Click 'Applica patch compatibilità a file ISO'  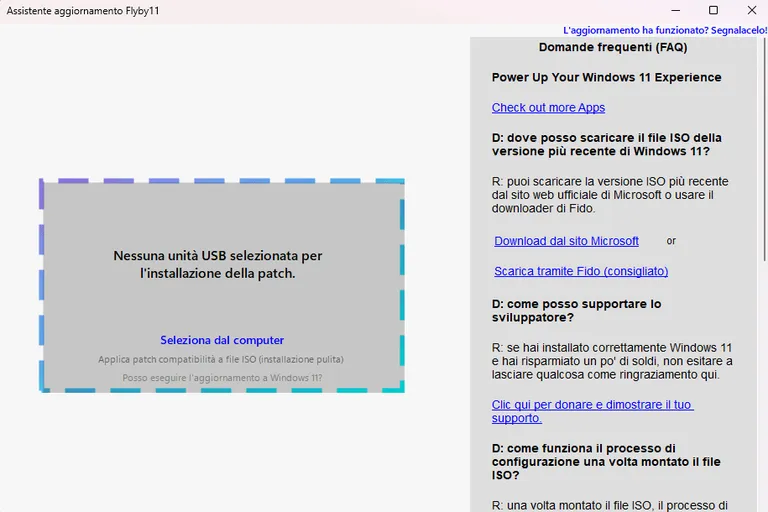click(221, 359)
